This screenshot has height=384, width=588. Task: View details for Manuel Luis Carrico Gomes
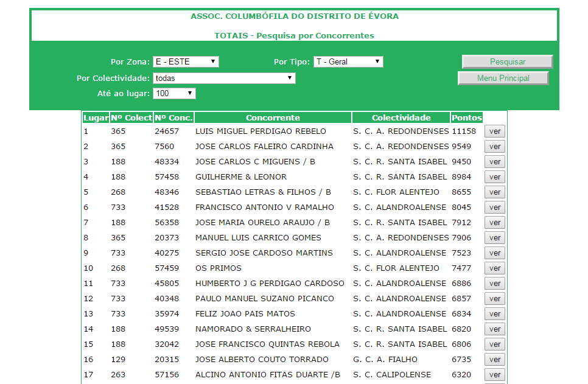[495, 238]
